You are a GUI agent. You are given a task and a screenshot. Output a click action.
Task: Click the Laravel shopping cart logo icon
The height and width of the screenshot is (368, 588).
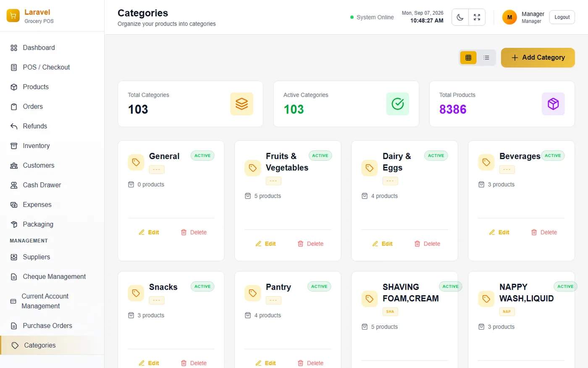[13, 16]
